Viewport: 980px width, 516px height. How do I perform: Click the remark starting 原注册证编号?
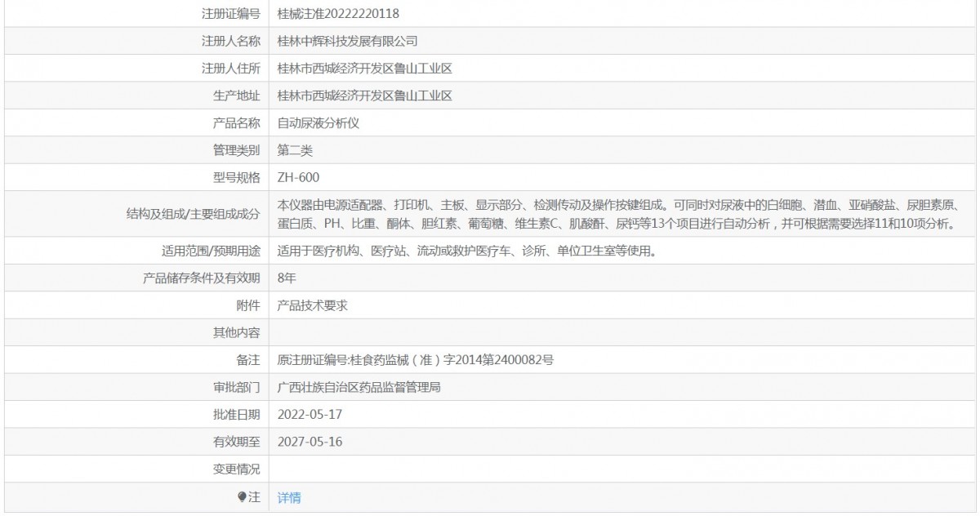(416, 360)
